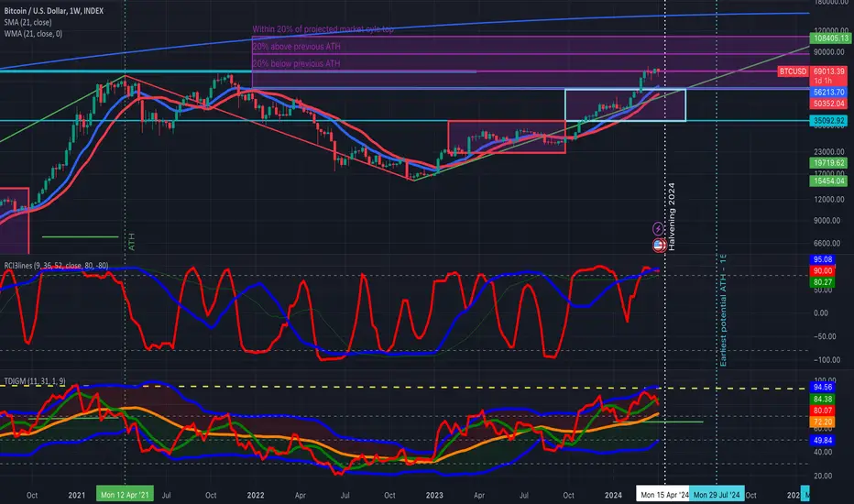854x504 pixels.
Task: Click the purple lightning bolt event icon
Action: click(x=658, y=229)
